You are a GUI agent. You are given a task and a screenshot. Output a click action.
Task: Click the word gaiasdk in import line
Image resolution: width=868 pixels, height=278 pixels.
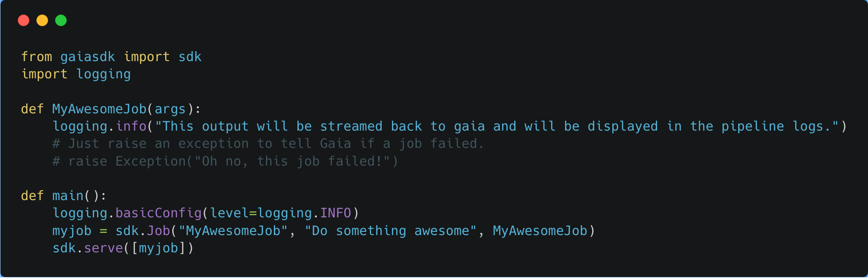click(88, 57)
